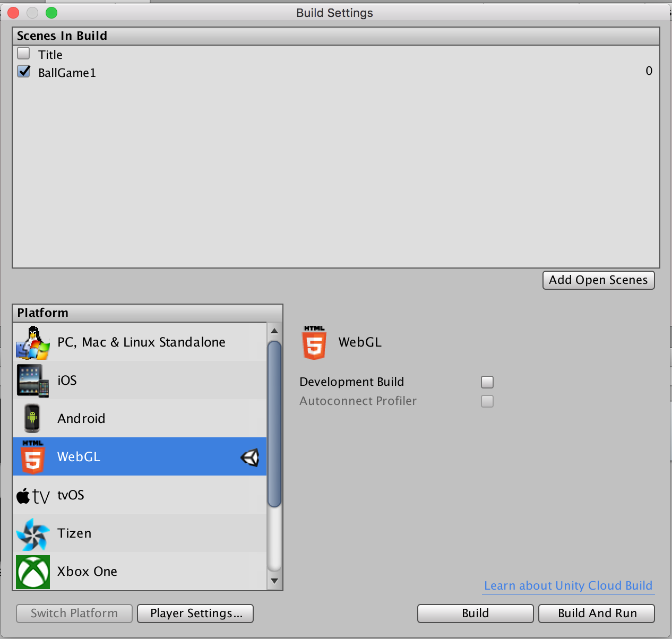Image resolution: width=672 pixels, height=639 pixels.
Task: Select PC, Mac & Linux Standalone platform
Action: 140,342
